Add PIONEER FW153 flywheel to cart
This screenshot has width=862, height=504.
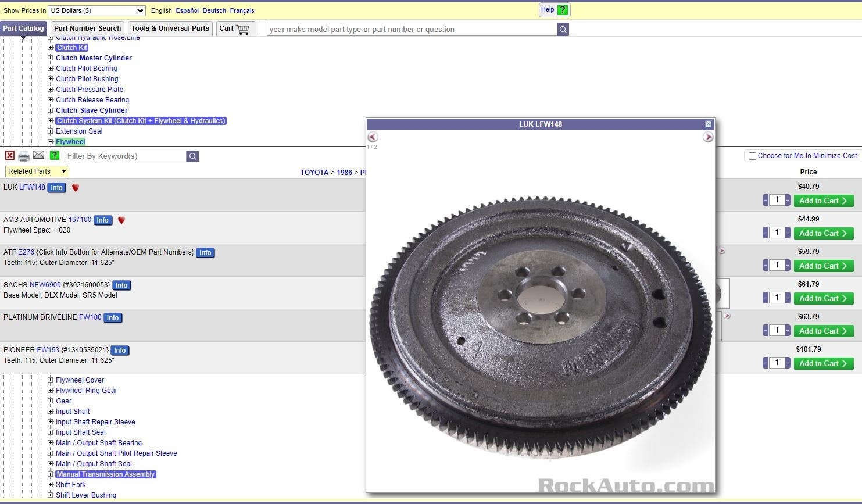click(x=823, y=363)
